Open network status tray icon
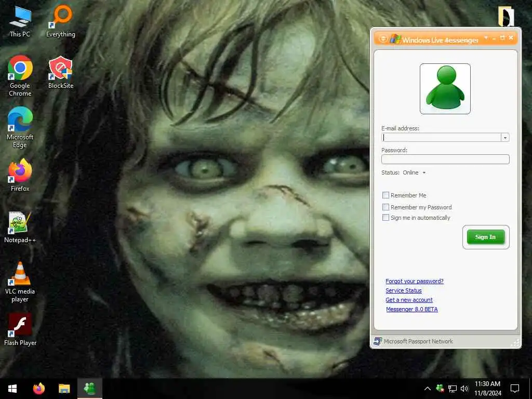This screenshot has width=532, height=399. (x=453, y=389)
